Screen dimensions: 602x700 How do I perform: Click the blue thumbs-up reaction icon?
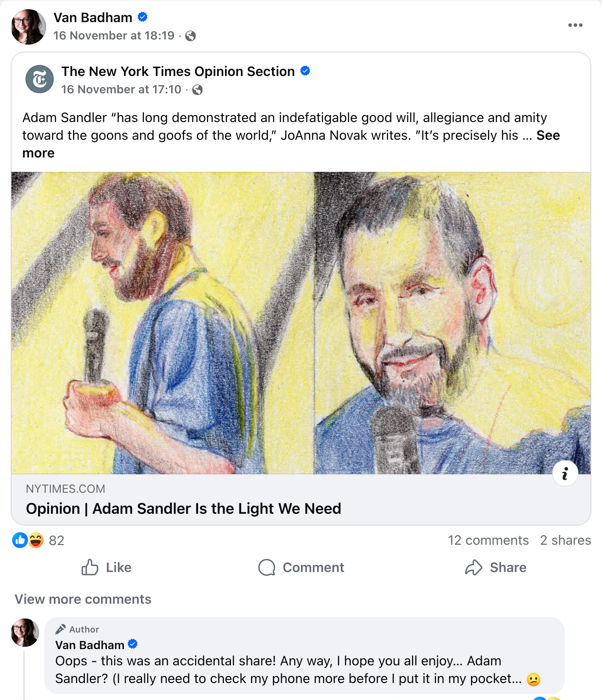[20, 540]
